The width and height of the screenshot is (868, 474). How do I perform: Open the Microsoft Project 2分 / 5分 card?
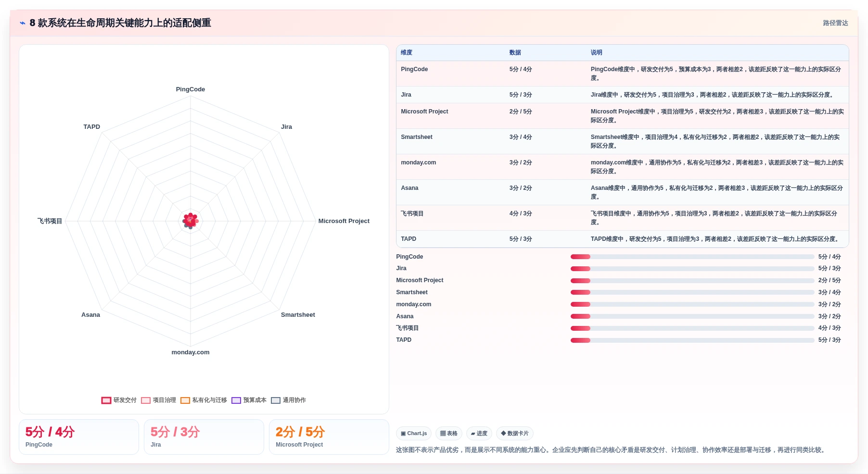point(329,437)
